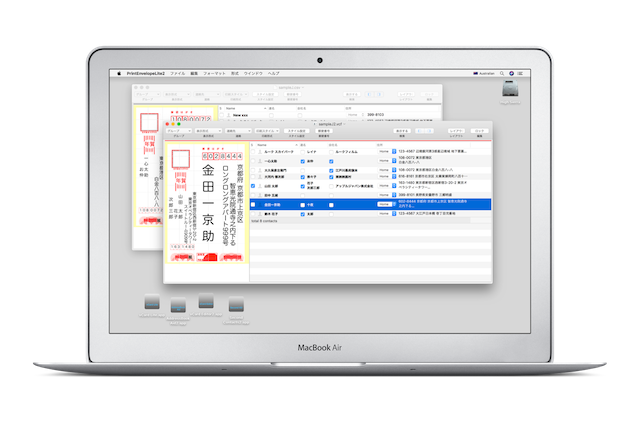Click レイアウト button in front window
The width and height of the screenshot is (640, 421).
tap(456, 131)
